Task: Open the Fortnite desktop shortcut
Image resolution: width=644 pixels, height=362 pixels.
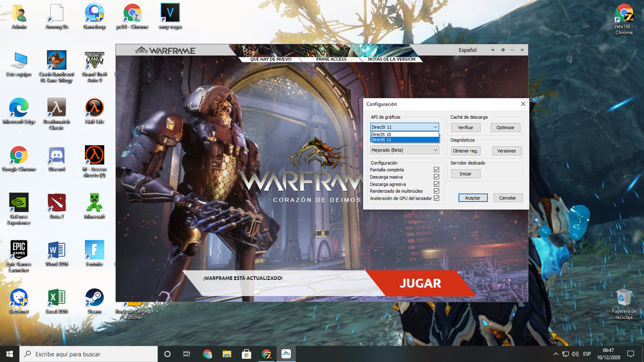Action: [x=94, y=254]
